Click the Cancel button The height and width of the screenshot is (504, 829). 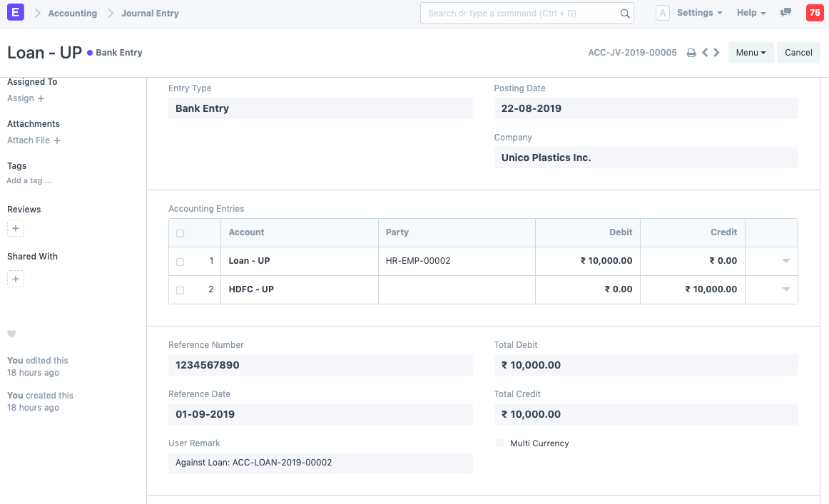click(798, 52)
